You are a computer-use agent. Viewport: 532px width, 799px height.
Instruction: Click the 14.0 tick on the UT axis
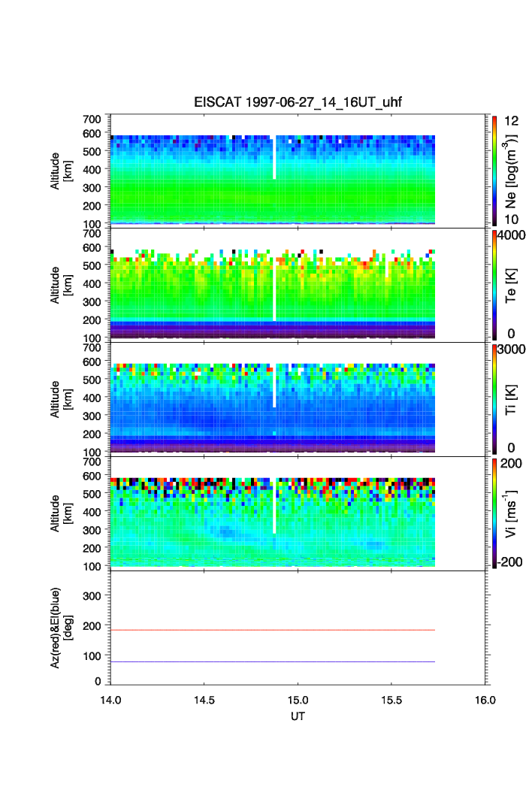(110, 700)
